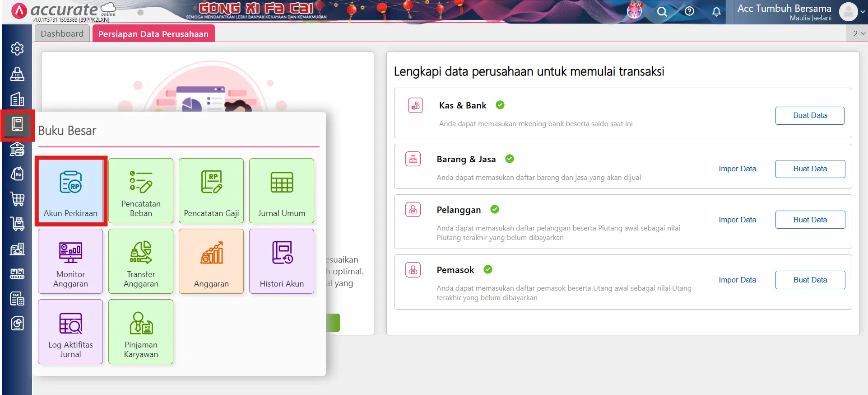Click the Barang & Jasa card icon
Viewport: 868px width, 395px height.
point(413,159)
